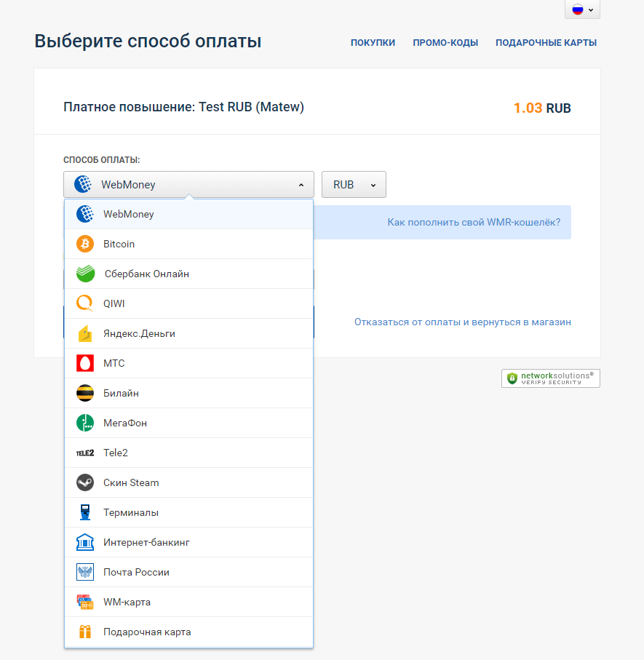The height and width of the screenshot is (660, 644).
Task: Select WebMoney option in the list
Action: tap(189, 214)
